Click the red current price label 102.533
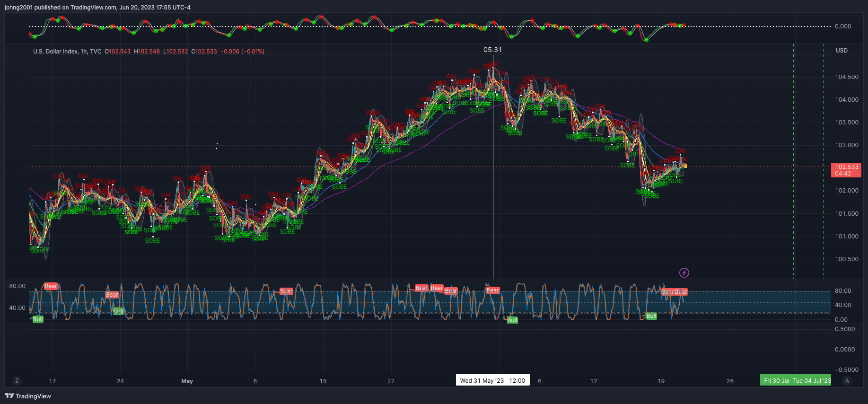Screen dimensions: 868x404 [846, 170]
